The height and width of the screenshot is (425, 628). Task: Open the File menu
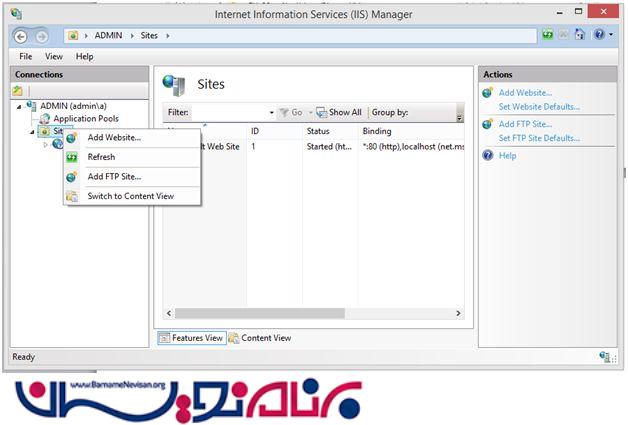[x=26, y=56]
